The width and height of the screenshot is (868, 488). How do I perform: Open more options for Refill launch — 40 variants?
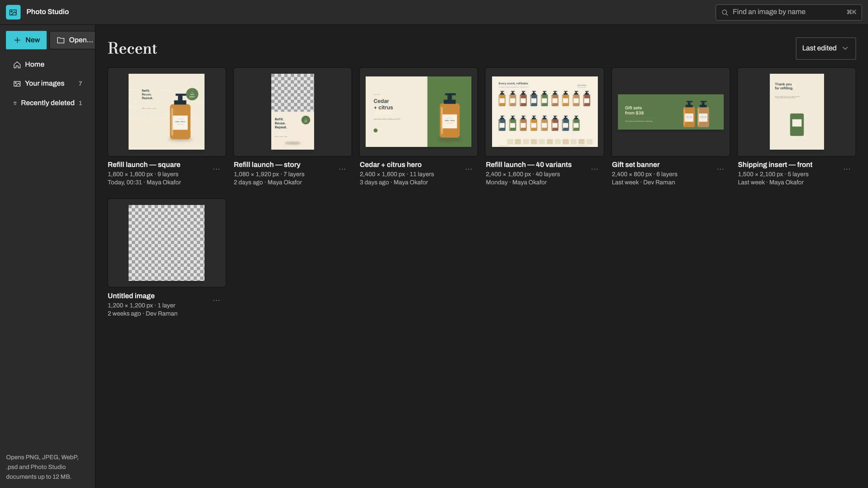coord(594,169)
